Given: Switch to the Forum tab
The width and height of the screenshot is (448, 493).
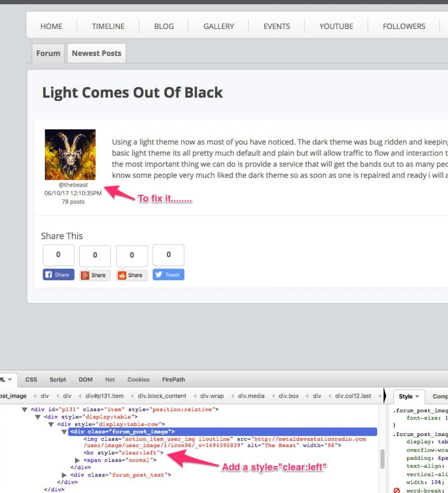Looking at the screenshot, I should [x=48, y=53].
